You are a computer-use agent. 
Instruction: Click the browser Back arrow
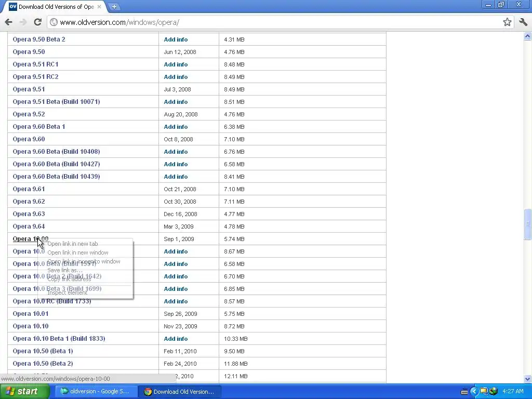click(8, 22)
